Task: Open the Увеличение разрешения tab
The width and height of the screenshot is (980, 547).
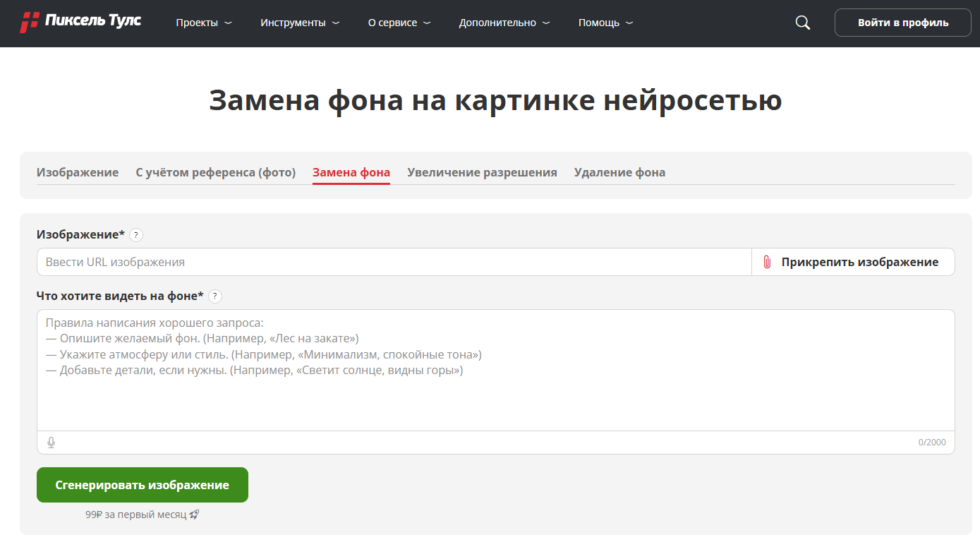Action: 482,172
